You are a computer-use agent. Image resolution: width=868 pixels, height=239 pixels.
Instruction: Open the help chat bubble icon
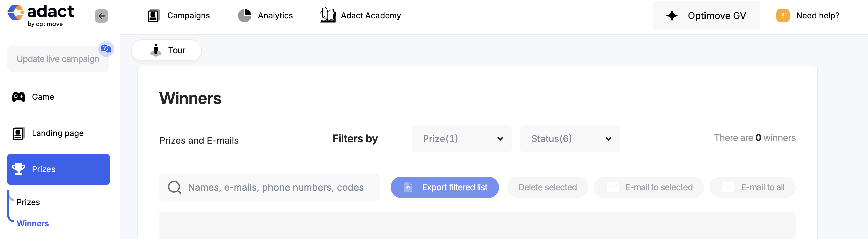[x=106, y=49]
